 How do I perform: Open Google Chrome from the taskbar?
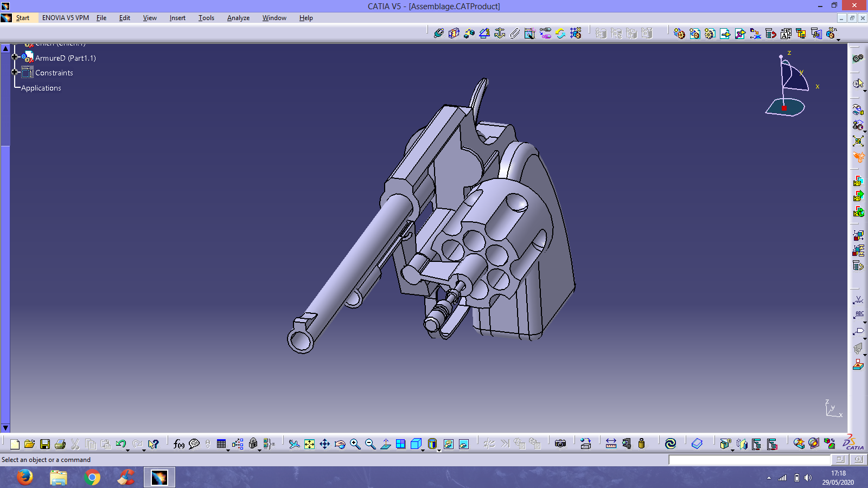click(92, 477)
